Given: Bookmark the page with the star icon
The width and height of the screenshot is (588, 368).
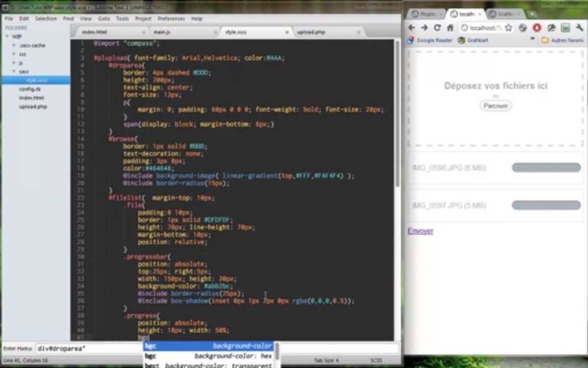Looking at the screenshot, I should click(x=508, y=28).
